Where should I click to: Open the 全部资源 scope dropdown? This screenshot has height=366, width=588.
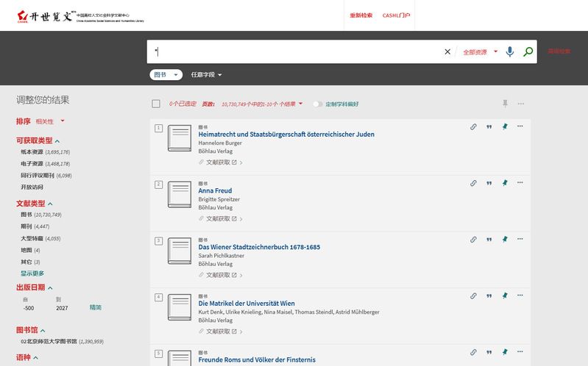coord(480,52)
